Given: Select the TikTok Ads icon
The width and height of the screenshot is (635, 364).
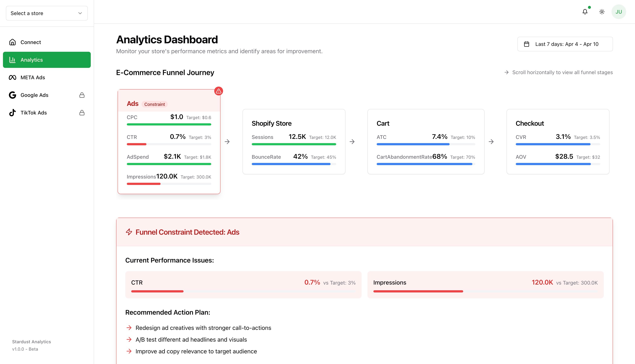Looking at the screenshot, I should [12, 112].
